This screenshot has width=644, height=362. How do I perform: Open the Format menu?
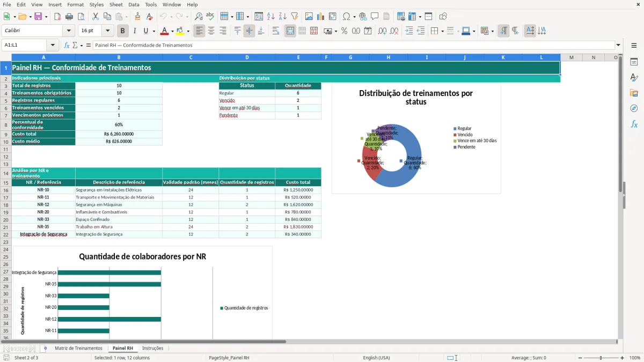coord(75,4)
